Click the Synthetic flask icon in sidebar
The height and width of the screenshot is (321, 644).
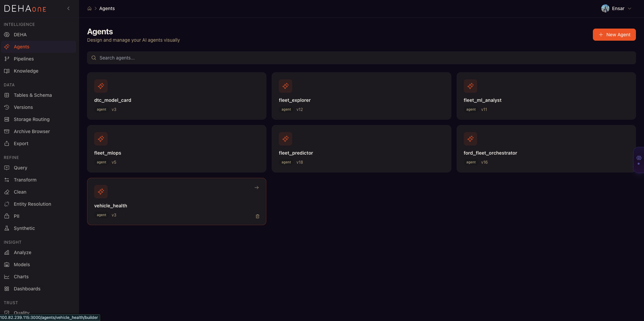coord(7,228)
